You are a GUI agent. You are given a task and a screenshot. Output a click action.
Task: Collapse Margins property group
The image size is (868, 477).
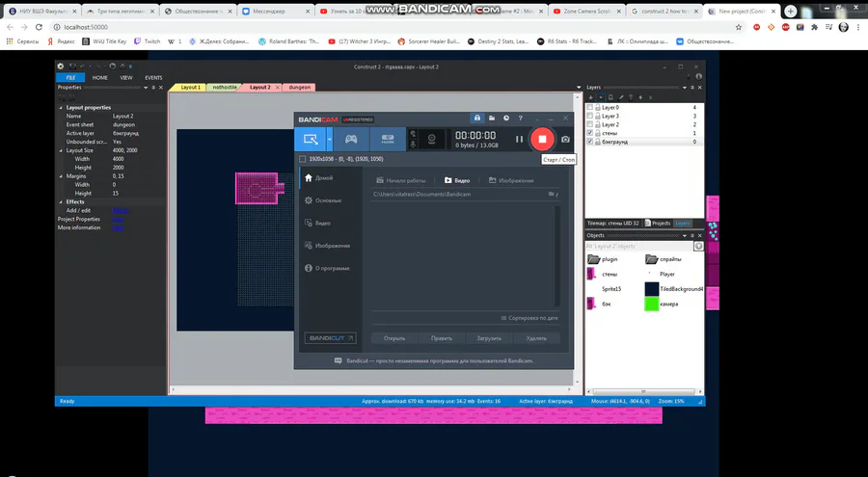[x=61, y=176]
